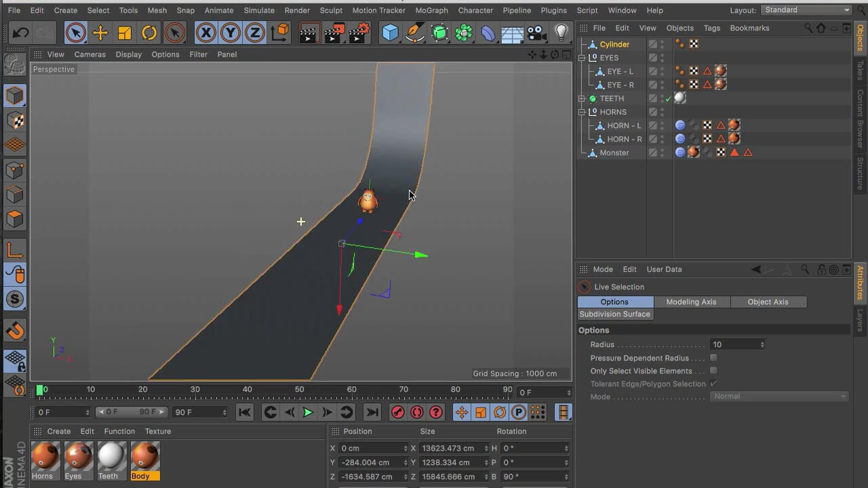
Task: Open the Standard layout dropdown
Action: point(806,10)
